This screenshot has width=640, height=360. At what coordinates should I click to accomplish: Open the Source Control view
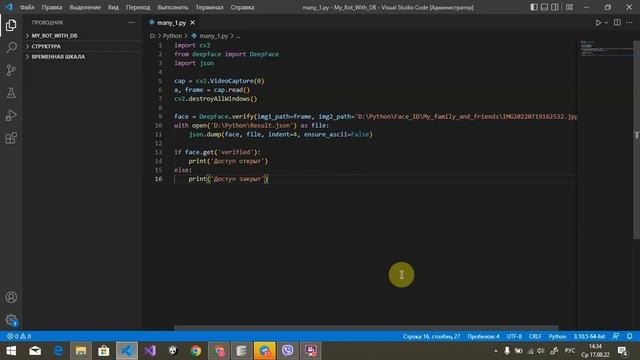(x=11, y=70)
